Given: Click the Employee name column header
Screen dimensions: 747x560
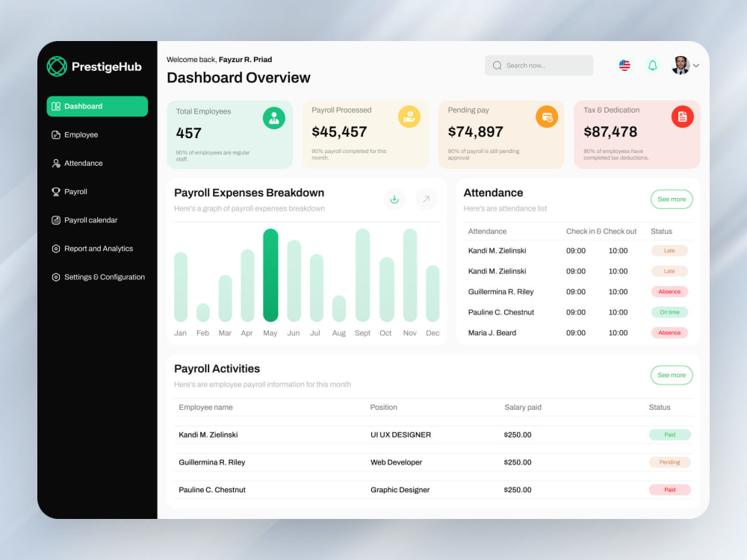Looking at the screenshot, I should [206, 407].
